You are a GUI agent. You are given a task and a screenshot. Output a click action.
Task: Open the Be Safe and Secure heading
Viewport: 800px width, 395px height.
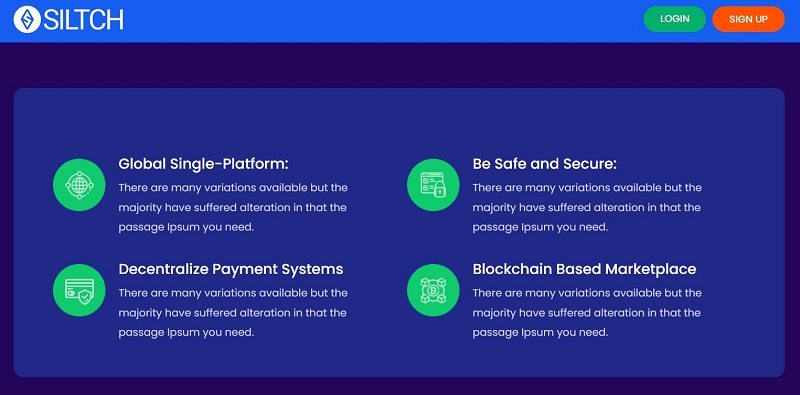pos(544,164)
